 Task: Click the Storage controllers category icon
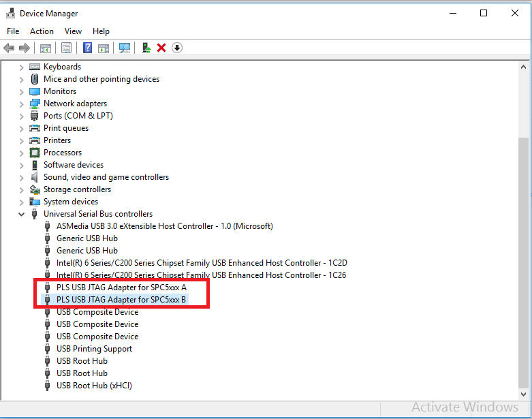click(x=35, y=189)
